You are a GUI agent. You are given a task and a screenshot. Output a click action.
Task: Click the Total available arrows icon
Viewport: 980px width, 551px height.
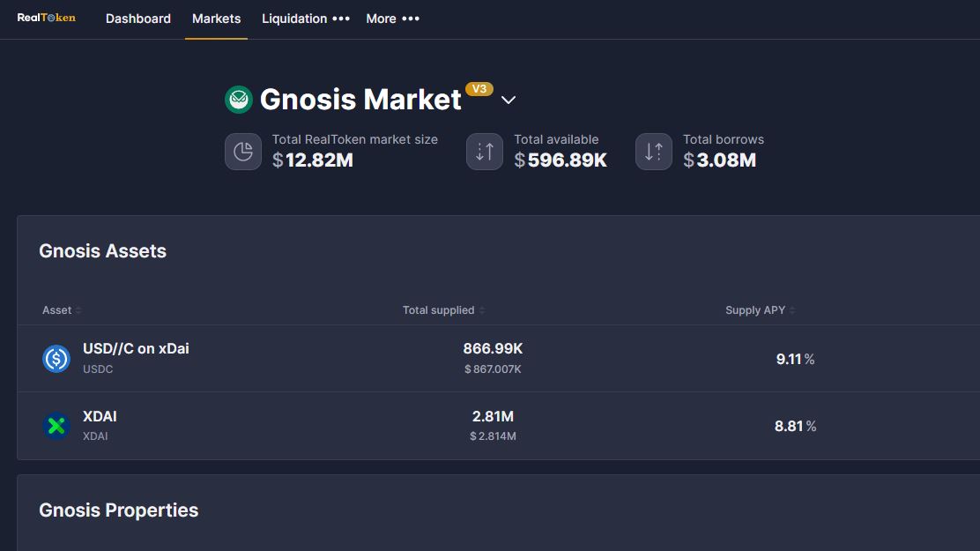(x=485, y=152)
